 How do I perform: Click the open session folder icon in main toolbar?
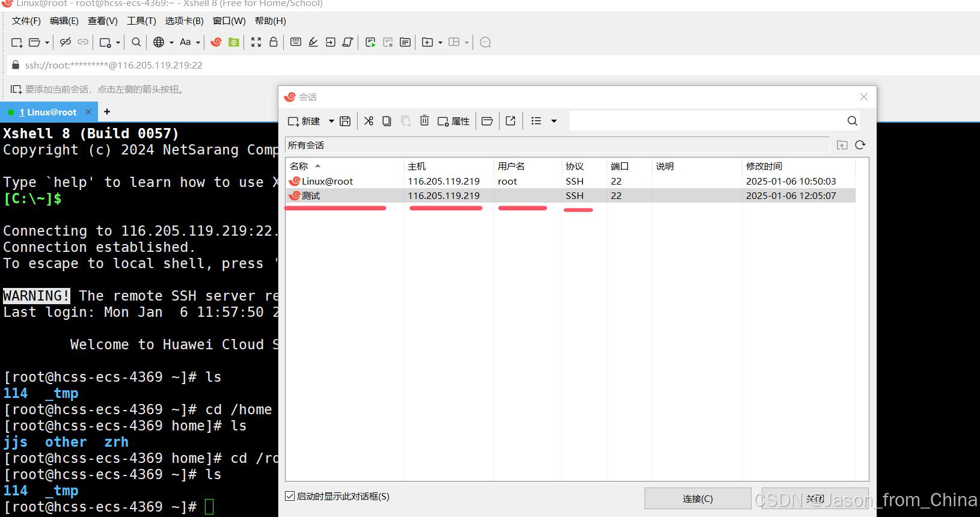(x=35, y=42)
